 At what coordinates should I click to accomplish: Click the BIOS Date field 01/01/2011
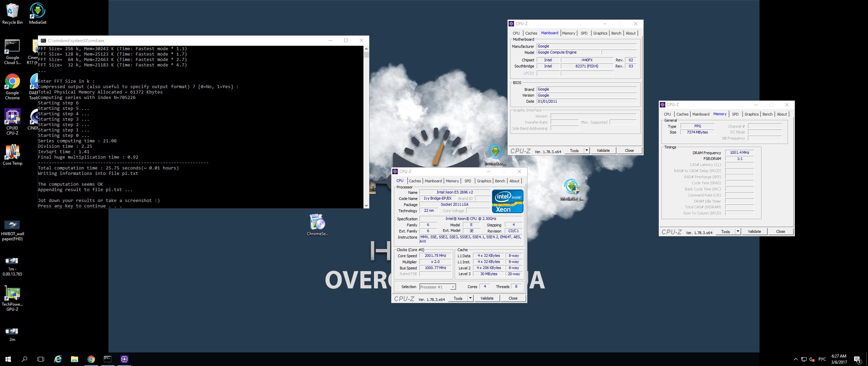coord(587,101)
